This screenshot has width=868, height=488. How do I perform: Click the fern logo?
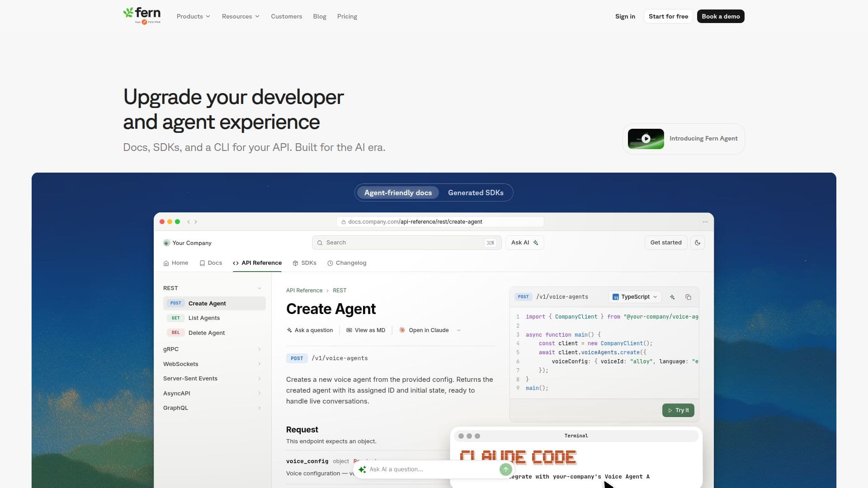click(142, 15)
